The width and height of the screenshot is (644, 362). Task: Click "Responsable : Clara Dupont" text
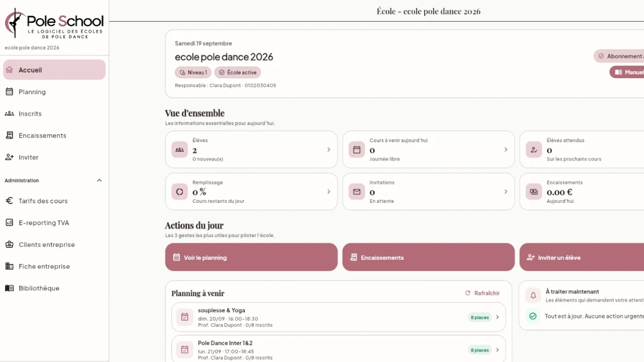click(208, 86)
